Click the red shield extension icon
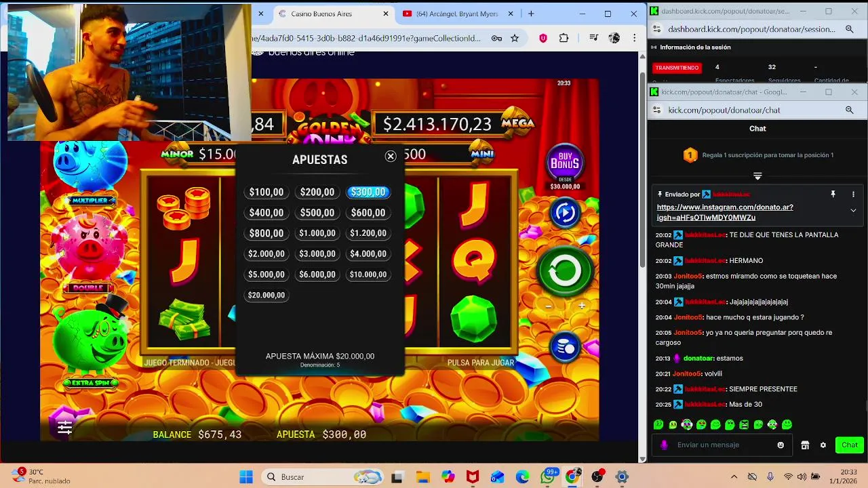The height and width of the screenshot is (488, 868). point(543,39)
